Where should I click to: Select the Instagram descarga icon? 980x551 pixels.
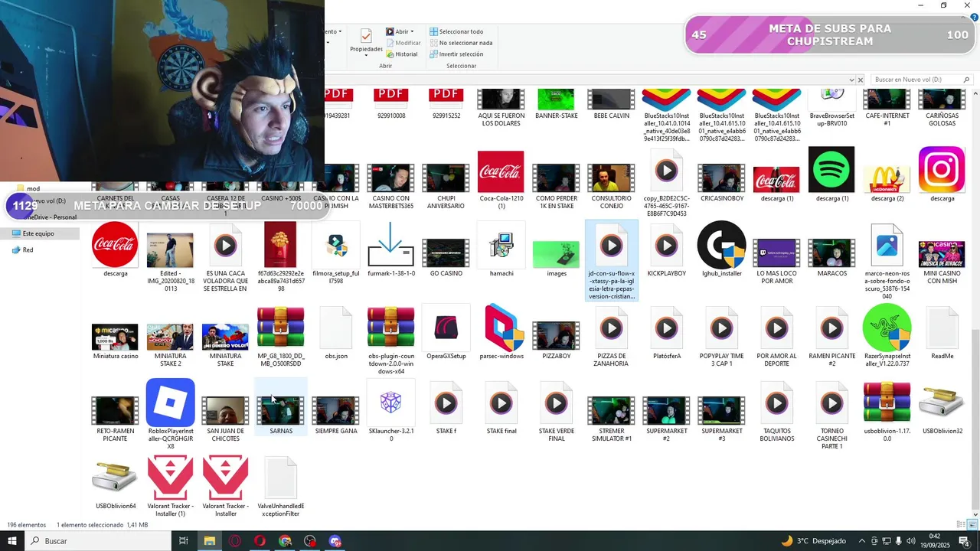tap(942, 170)
